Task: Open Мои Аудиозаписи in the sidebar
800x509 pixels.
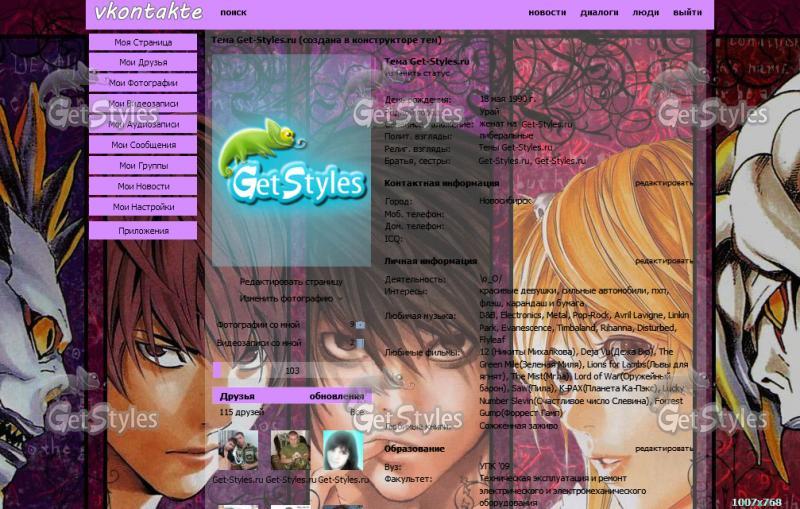Action: (143, 124)
